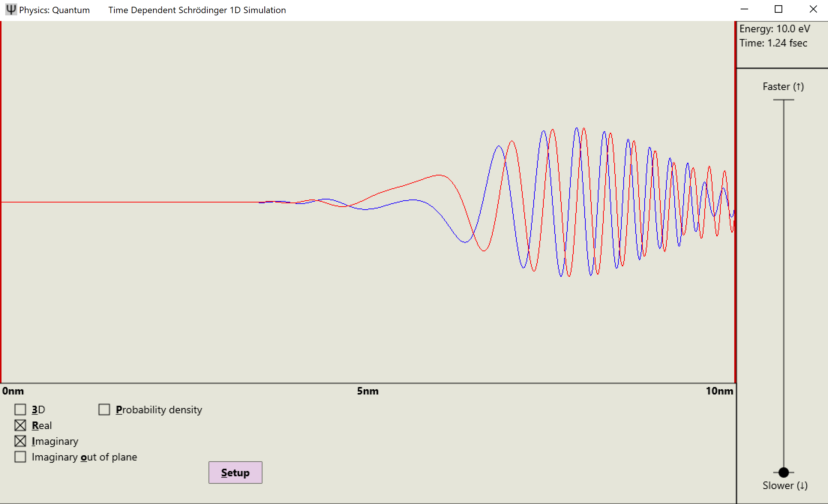Image resolution: width=828 pixels, height=504 pixels.
Task: Click the 5nm axis label
Action: pyautogui.click(x=367, y=391)
